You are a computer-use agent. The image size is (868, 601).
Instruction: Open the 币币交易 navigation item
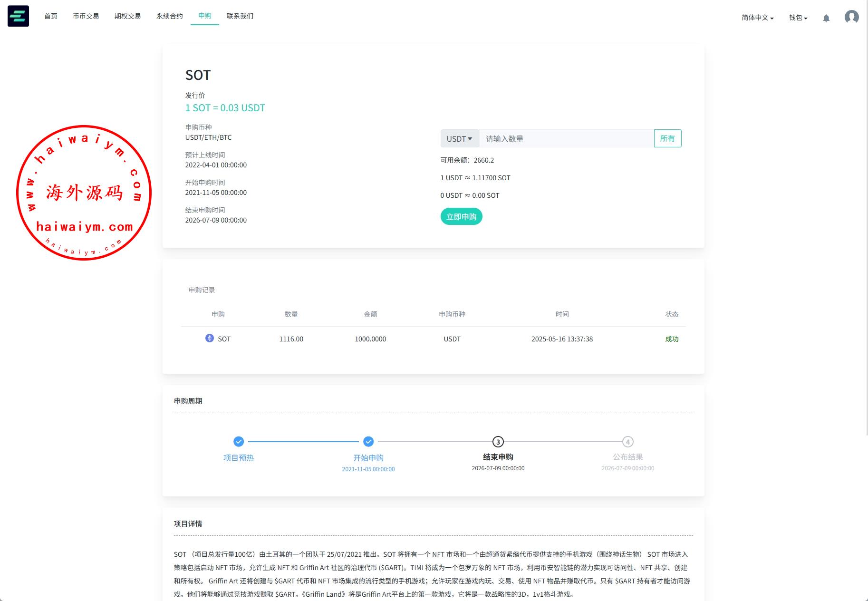tap(86, 16)
